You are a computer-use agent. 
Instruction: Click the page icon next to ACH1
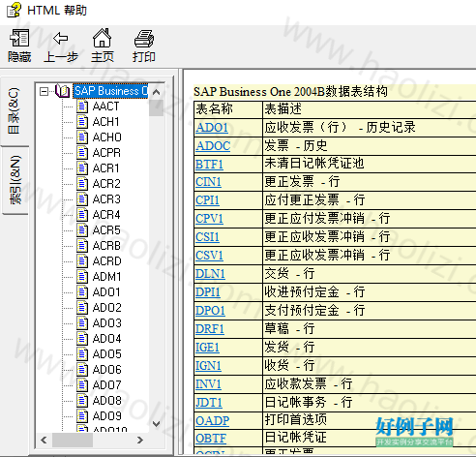(x=82, y=122)
